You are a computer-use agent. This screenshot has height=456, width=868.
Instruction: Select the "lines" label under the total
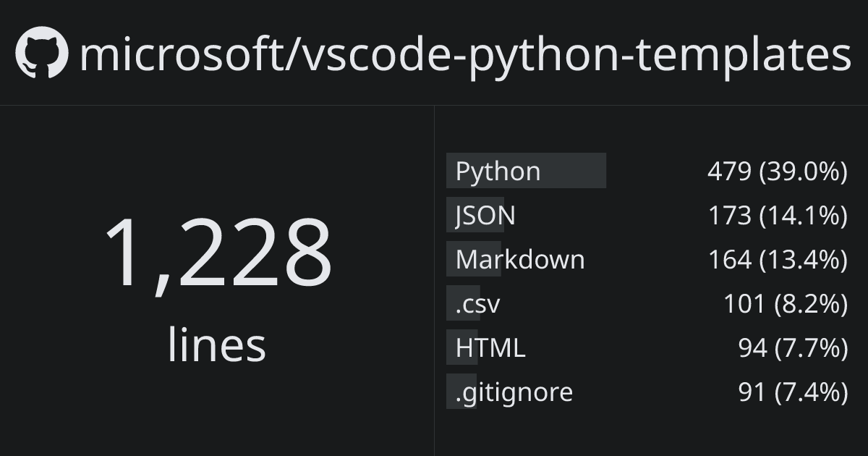(216, 345)
